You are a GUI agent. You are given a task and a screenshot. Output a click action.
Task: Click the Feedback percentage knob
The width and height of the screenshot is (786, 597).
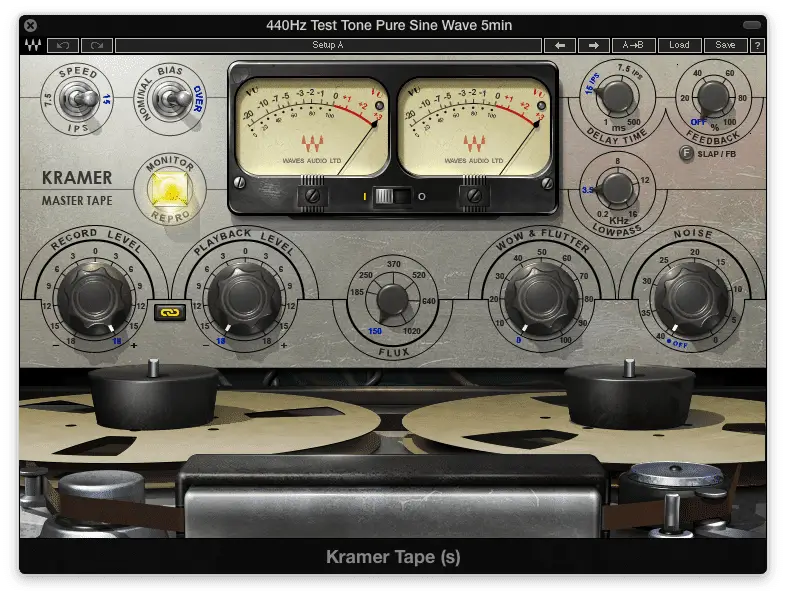(x=713, y=97)
